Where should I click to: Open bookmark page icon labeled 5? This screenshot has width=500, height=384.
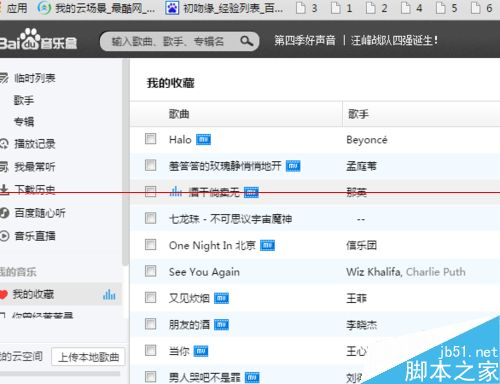pos(440,8)
